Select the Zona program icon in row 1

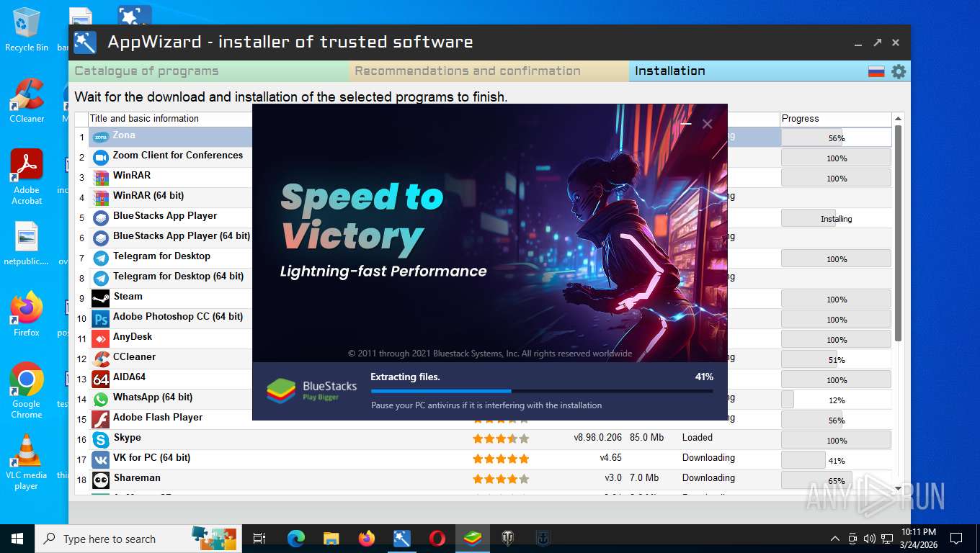pos(101,137)
